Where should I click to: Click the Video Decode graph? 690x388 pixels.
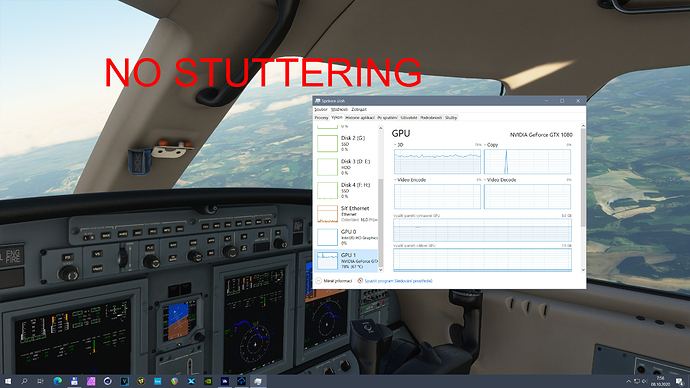pos(527,196)
